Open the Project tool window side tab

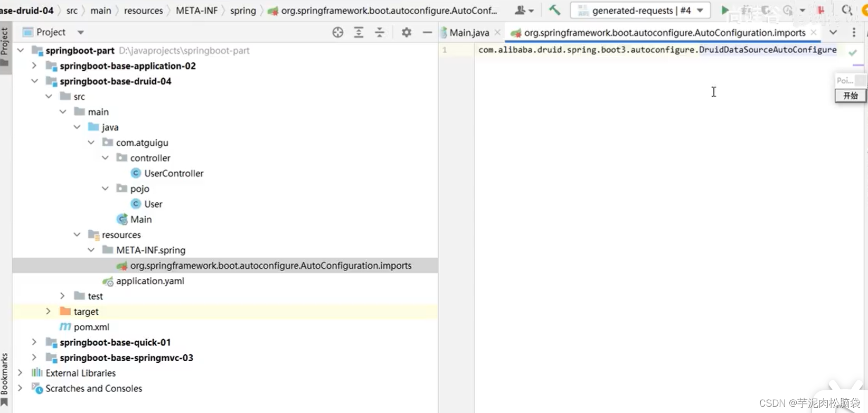pos(5,46)
